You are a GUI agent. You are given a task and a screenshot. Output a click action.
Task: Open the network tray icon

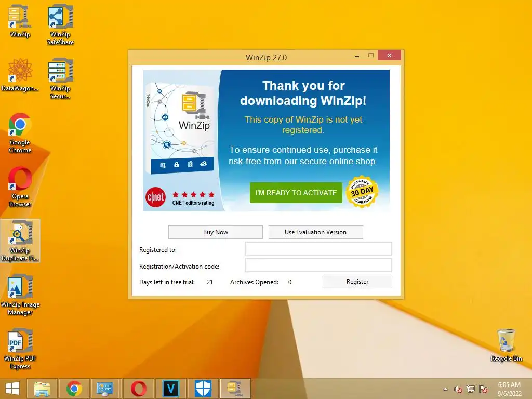471,389
